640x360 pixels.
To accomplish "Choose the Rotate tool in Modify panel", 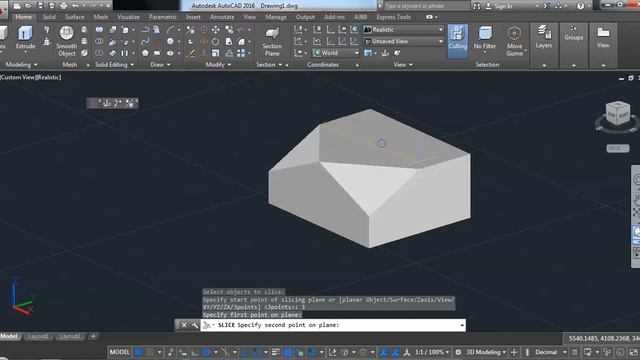I will click(x=216, y=41).
